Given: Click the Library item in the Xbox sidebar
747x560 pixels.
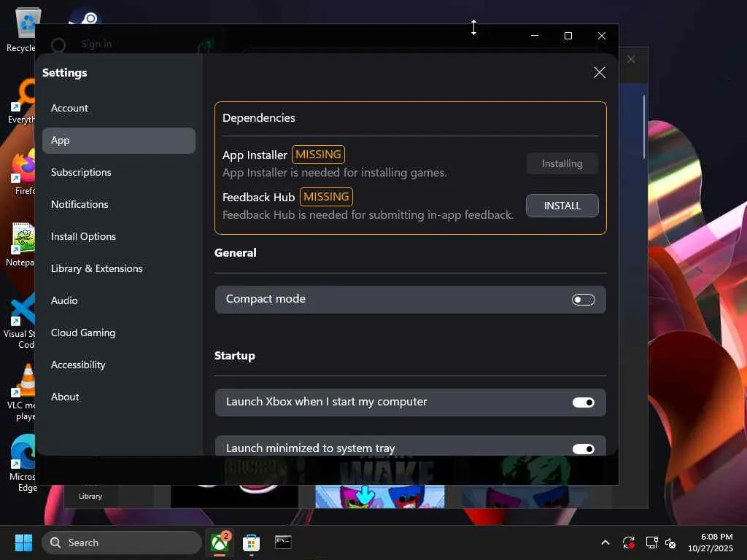Looking at the screenshot, I should [90, 496].
